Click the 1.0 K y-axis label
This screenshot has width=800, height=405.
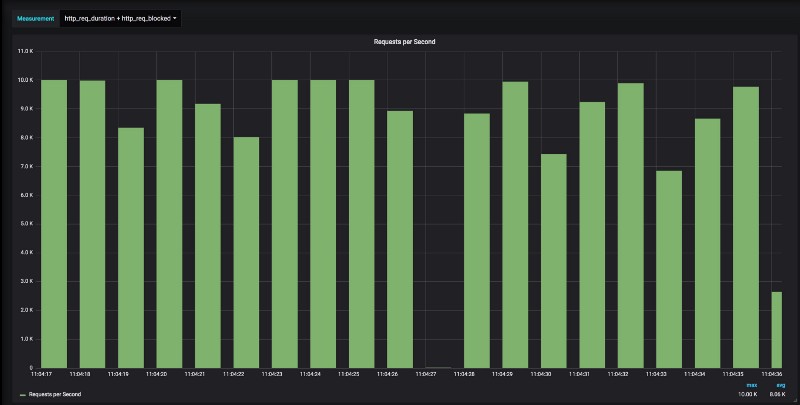[26, 339]
